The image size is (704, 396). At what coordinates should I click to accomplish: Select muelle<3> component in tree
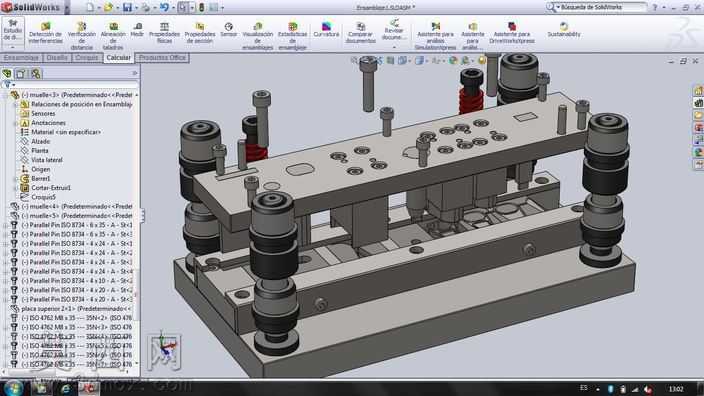click(76, 95)
